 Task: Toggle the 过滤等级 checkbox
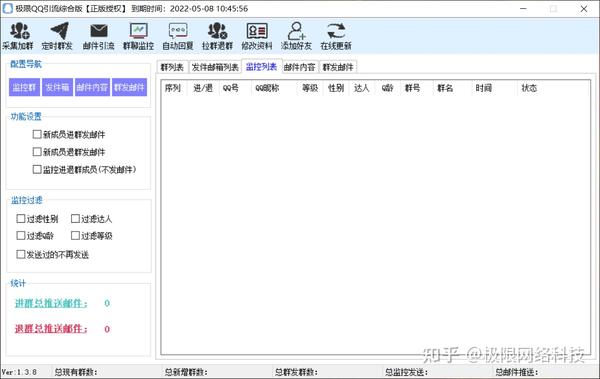75,235
